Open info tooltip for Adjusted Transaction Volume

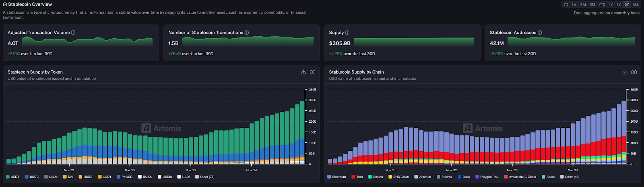[x=73, y=33]
